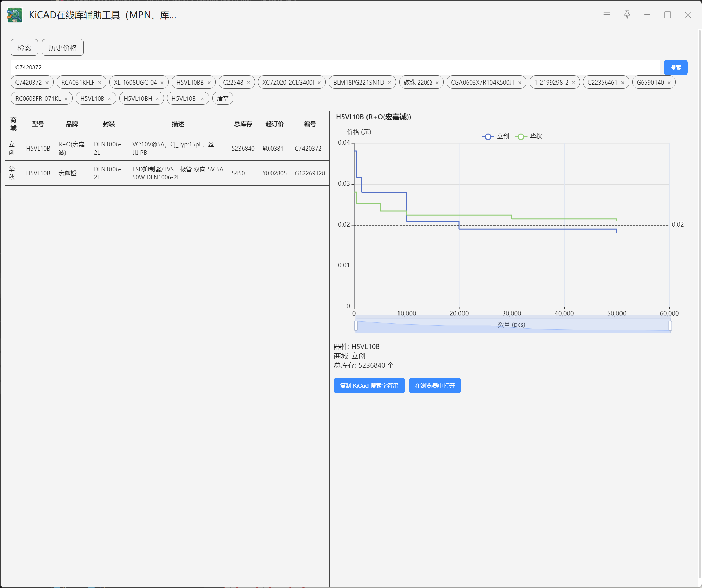Pin the window with the pin icon

coord(627,15)
